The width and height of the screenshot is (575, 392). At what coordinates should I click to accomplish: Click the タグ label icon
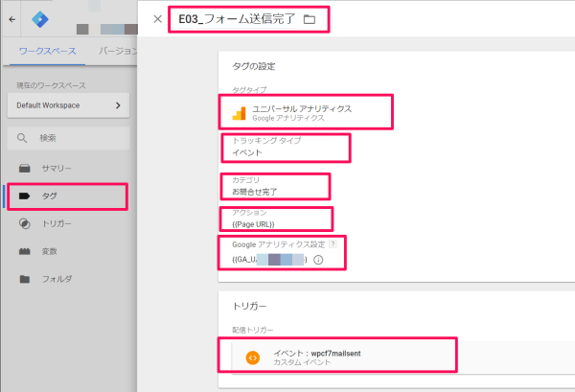click(x=24, y=196)
